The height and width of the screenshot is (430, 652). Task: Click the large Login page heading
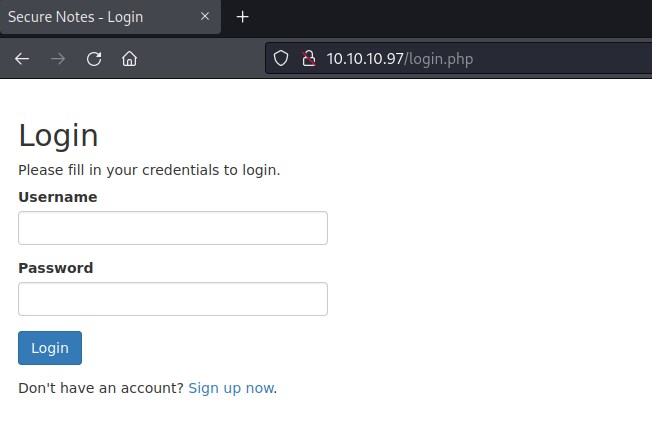[x=59, y=136]
